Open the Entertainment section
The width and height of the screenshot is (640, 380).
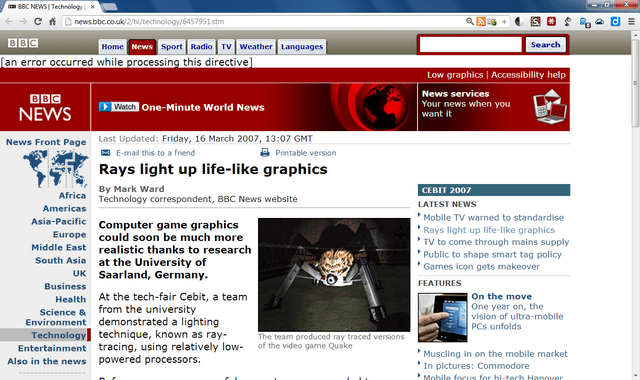click(52, 348)
